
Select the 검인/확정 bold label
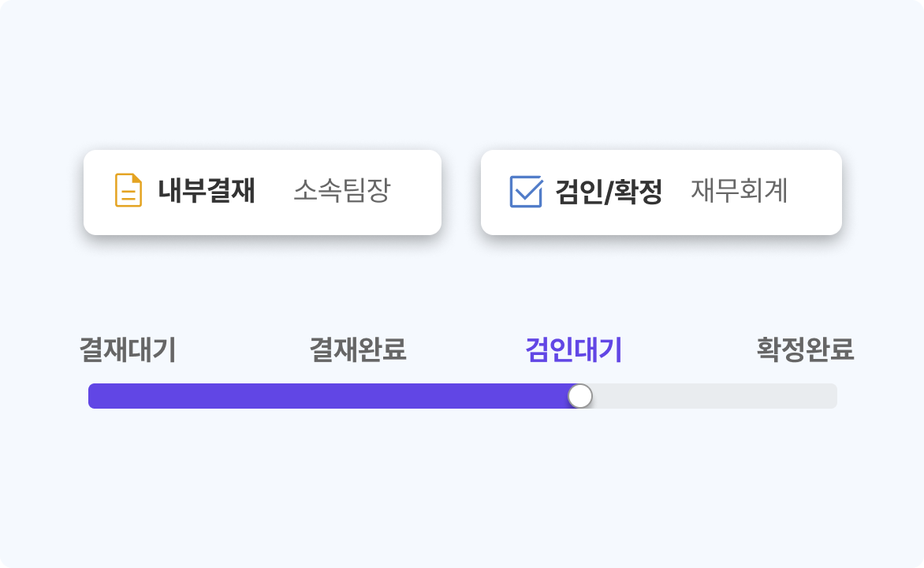[609, 192]
